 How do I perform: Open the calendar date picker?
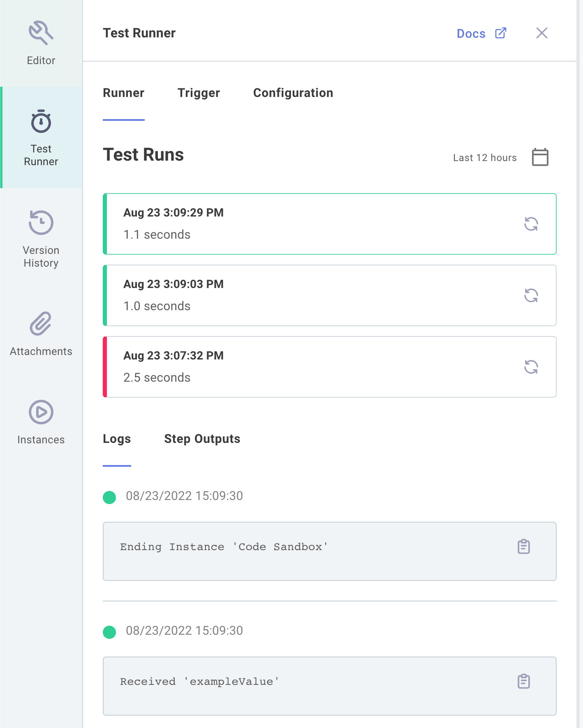click(540, 157)
